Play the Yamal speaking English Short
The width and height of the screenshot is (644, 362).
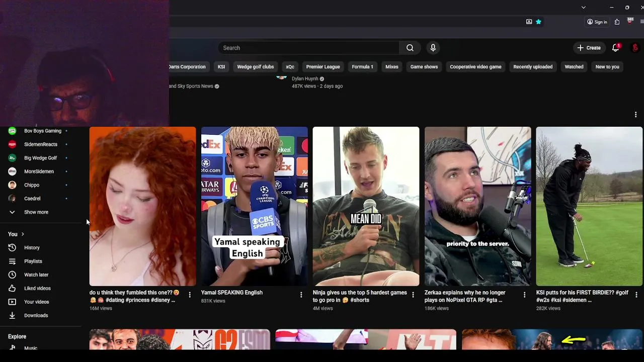[254, 206]
